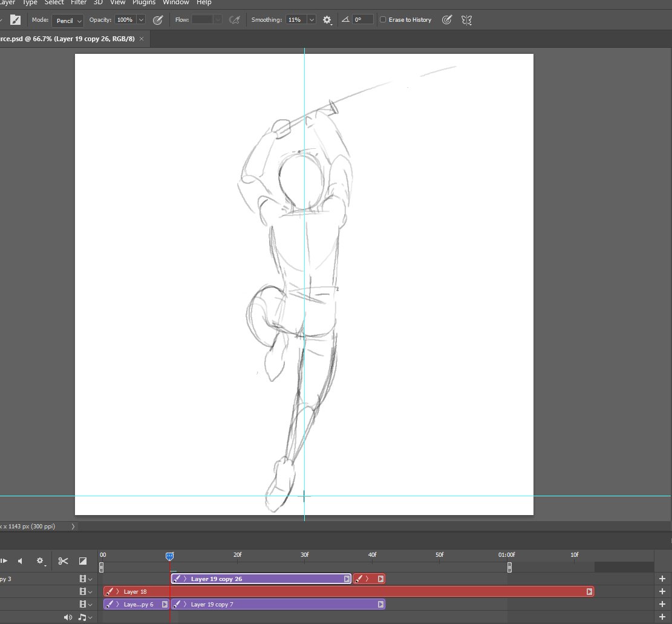Open timeline playback settings gear
672x624 pixels.
pos(41,561)
